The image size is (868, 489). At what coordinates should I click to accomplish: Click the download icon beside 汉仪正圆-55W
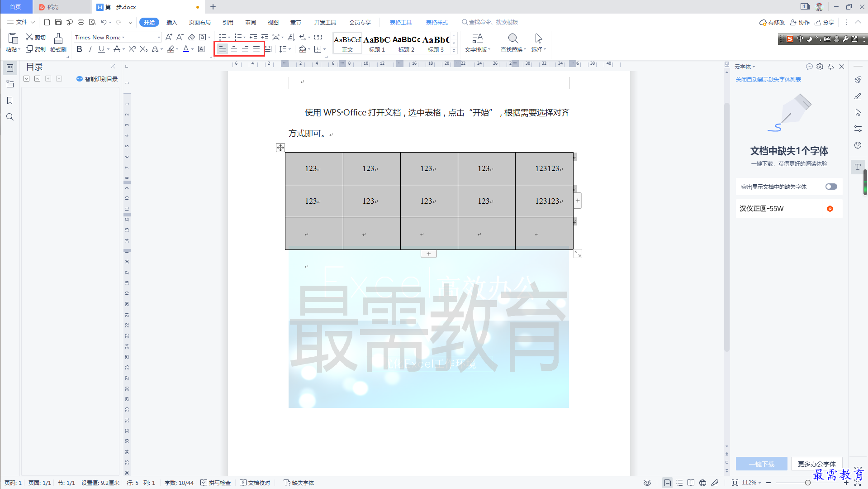click(x=830, y=209)
